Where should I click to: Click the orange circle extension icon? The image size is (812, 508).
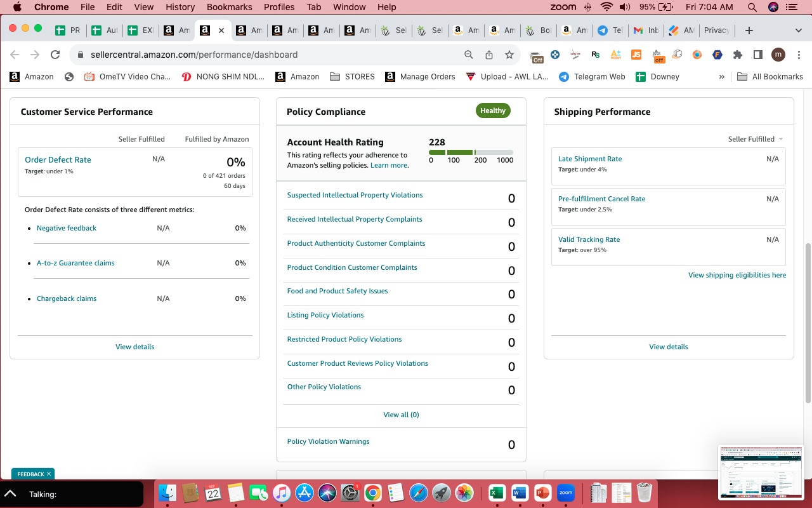[697, 55]
